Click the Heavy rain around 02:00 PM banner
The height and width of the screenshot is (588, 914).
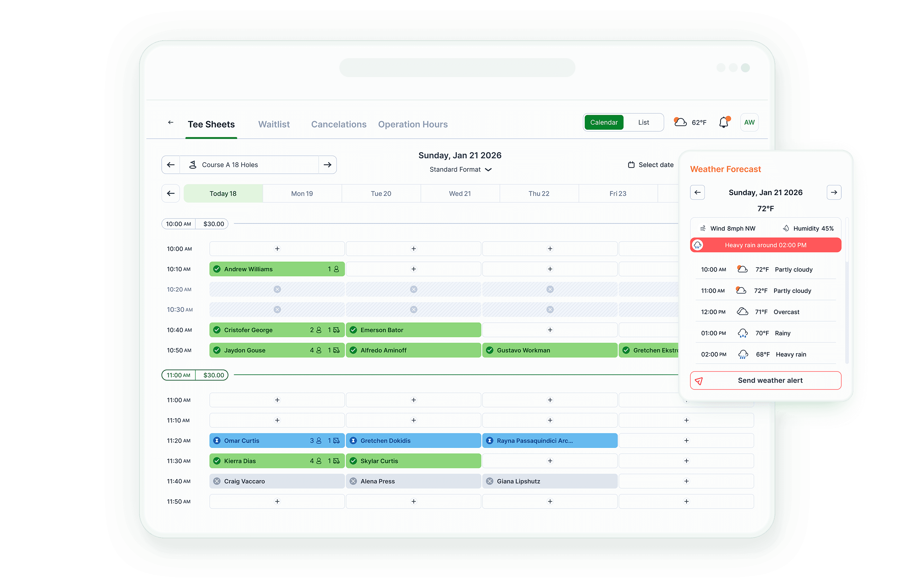(x=765, y=245)
